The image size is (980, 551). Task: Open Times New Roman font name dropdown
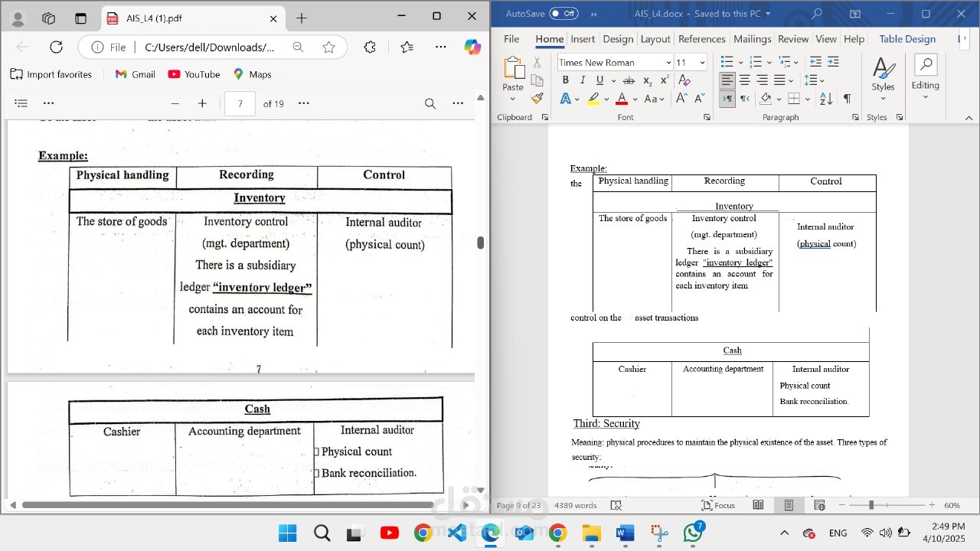point(668,63)
